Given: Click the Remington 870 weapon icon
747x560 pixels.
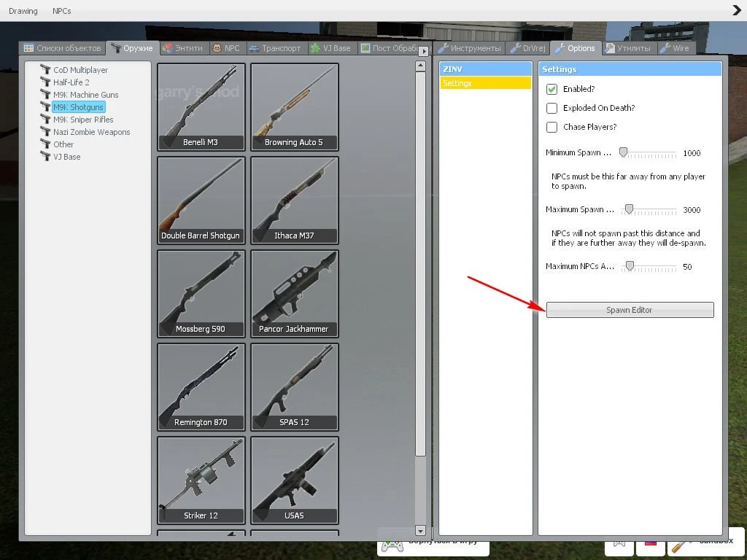Looking at the screenshot, I should [x=201, y=387].
